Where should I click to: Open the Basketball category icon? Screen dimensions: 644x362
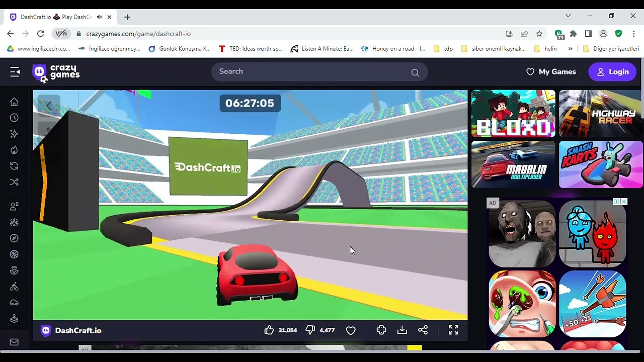click(x=14, y=254)
